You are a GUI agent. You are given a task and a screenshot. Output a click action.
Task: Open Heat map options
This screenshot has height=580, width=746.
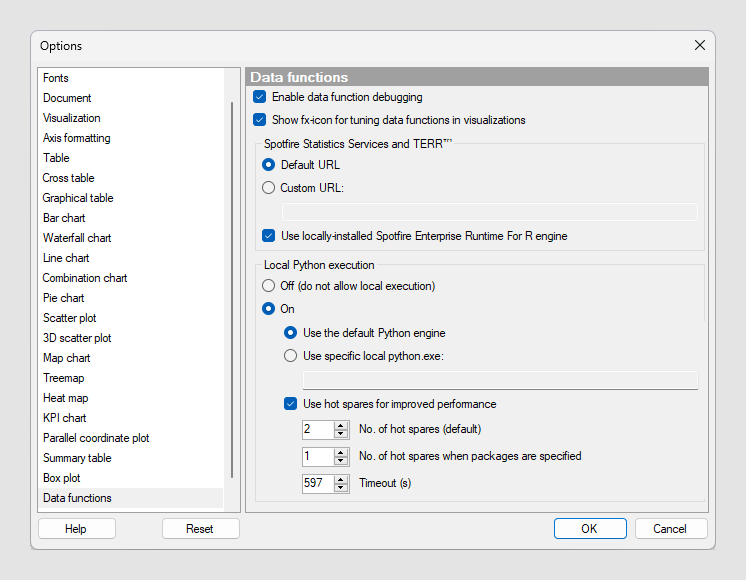(x=130, y=398)
